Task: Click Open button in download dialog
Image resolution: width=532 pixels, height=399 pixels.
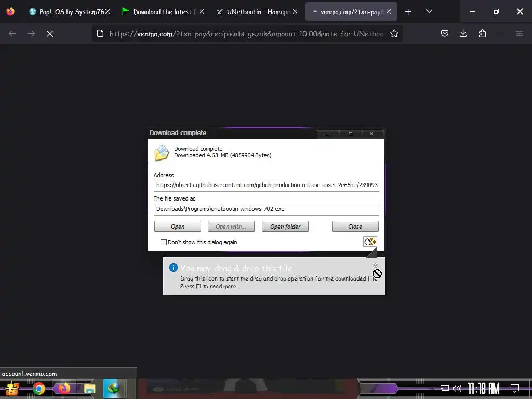Action: [178, 227]
